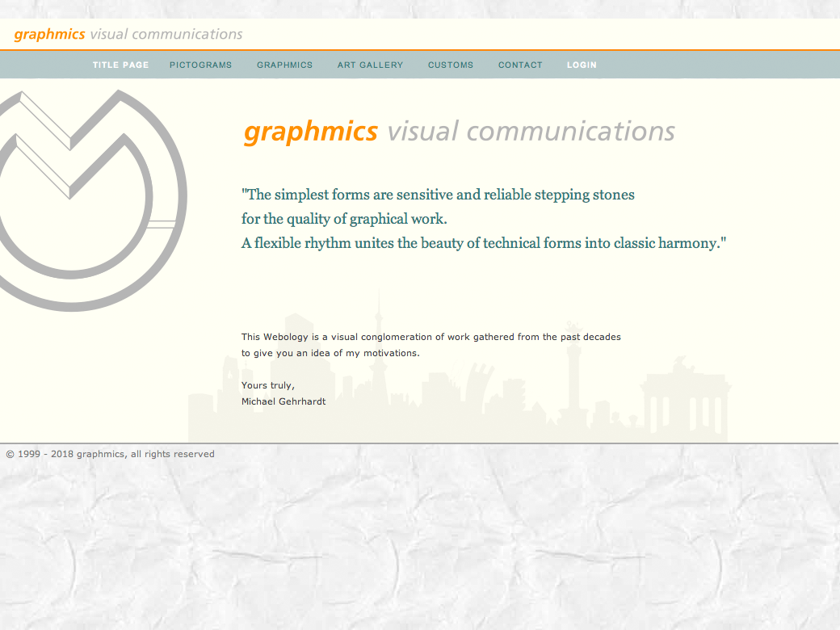
Task: Click the Login link in navigation
Action: click(x=582, y=65)
